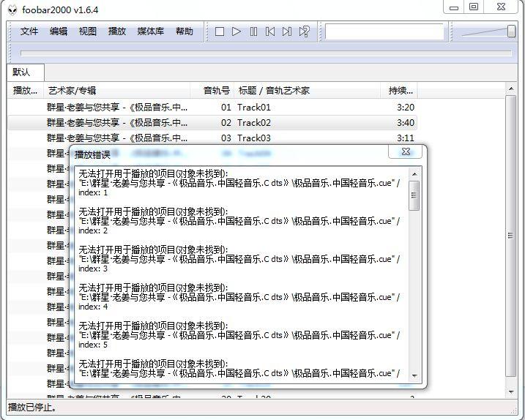Click the error text line 'index: 4'
Screen dimensions: 525x420
pos(93,307)
